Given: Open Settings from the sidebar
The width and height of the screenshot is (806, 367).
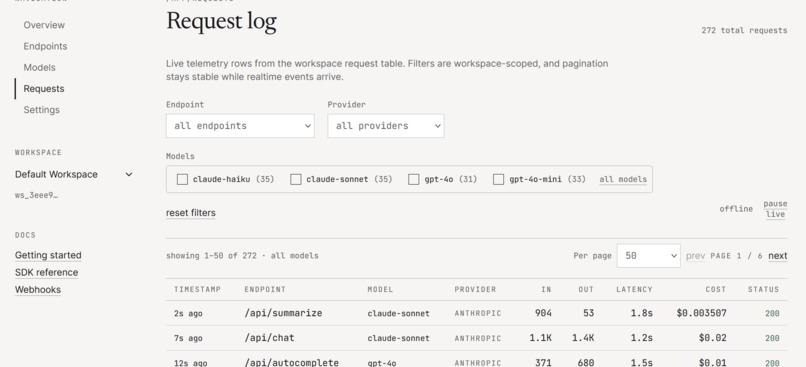Looking at the screenshot, I should tap(42, 110).
